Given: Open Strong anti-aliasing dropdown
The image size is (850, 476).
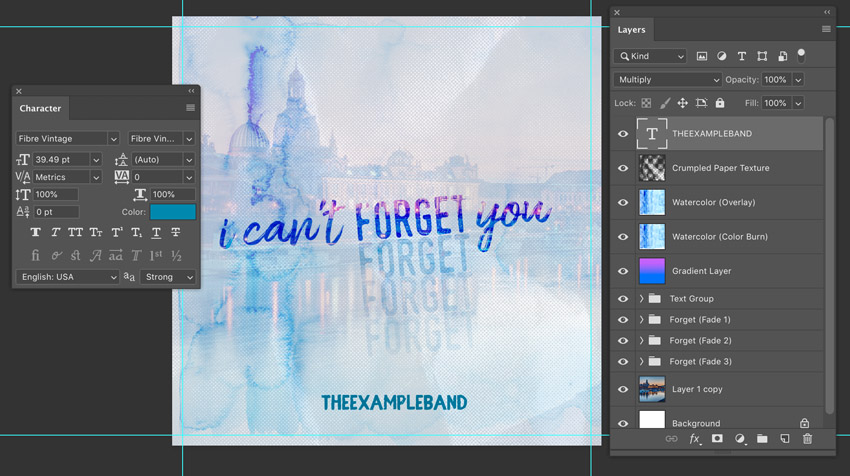Looking at the screenshot, I should point(168,277).
